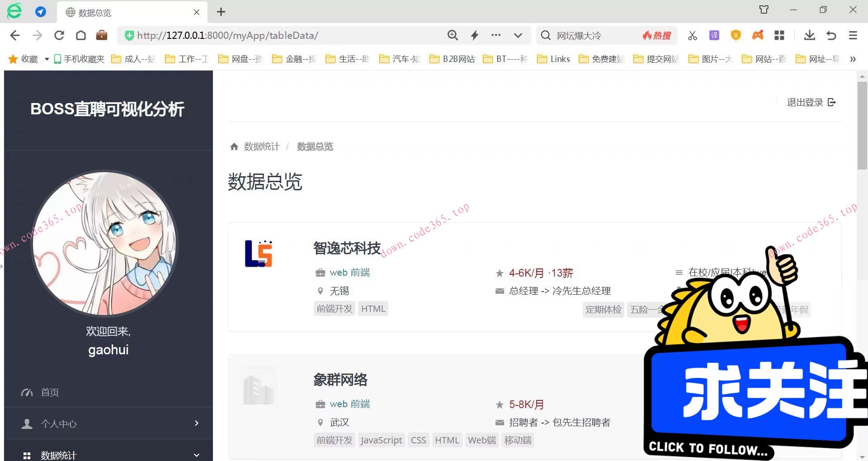The width and height of the screenshot is (868, 461).
Task: Open the download manager icon
Action: point(809,35)
